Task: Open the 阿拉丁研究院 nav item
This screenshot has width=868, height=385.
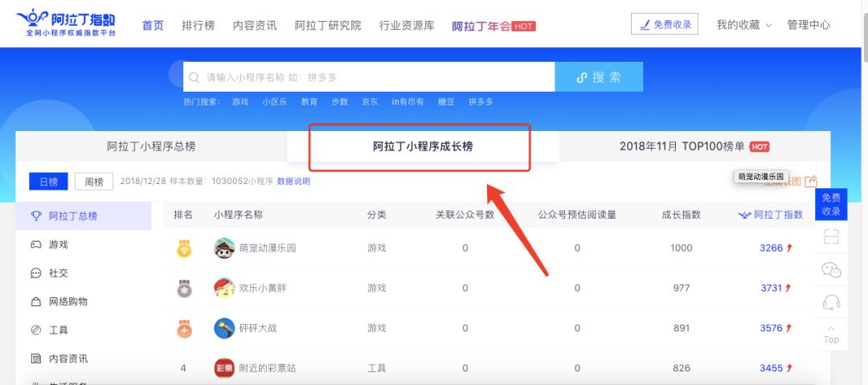Action: tap(328, 26)
